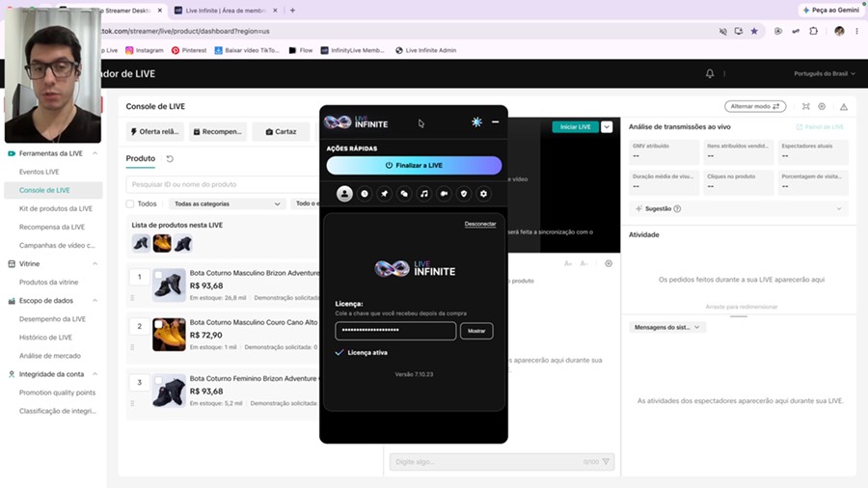The width and height of the screenshot is (868, 488).
Task: Open the browser extensions puzzle icon
Action: click(x=813, y=31)
